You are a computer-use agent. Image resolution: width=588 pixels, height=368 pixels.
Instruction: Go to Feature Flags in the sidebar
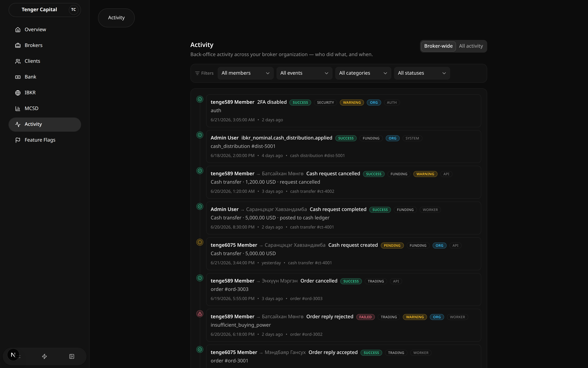[x=45, y=140]
